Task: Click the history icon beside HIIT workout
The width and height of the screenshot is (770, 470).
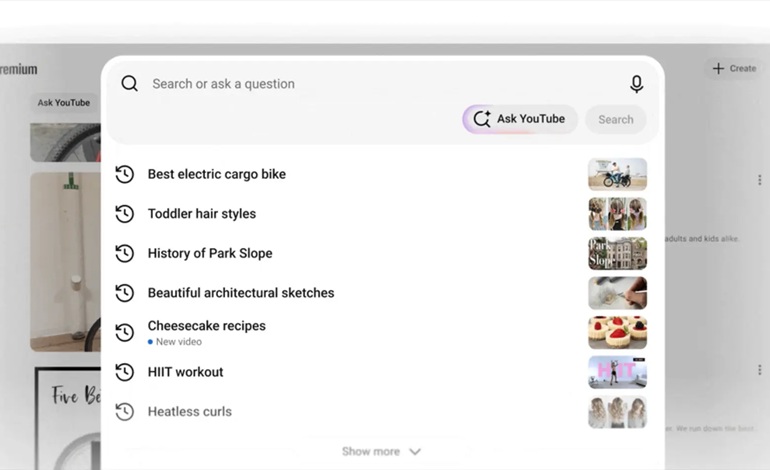Action: click(x=125, y=372)
